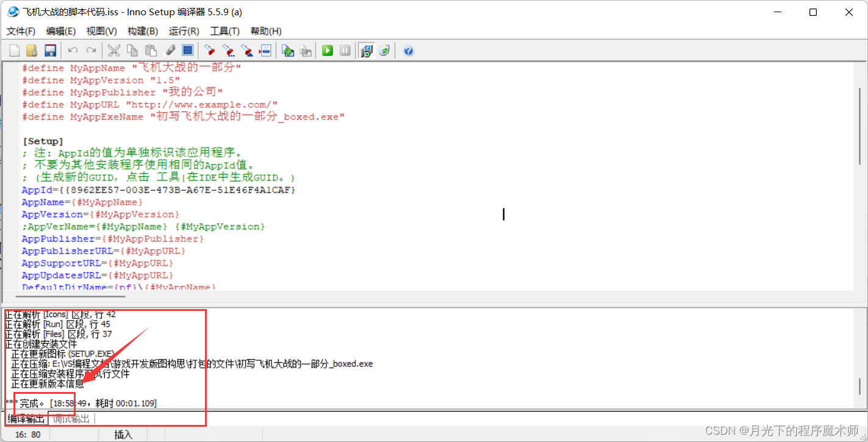This screenshot has height=442, width=868.
Task: Pause the run toolbar button
Action: click(x=345, y=51)
